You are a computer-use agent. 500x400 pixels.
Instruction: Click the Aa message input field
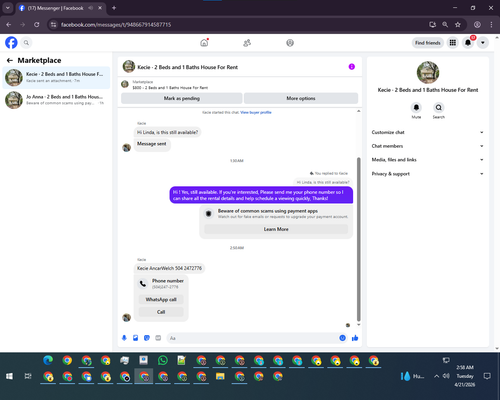[x=253, y=338]
